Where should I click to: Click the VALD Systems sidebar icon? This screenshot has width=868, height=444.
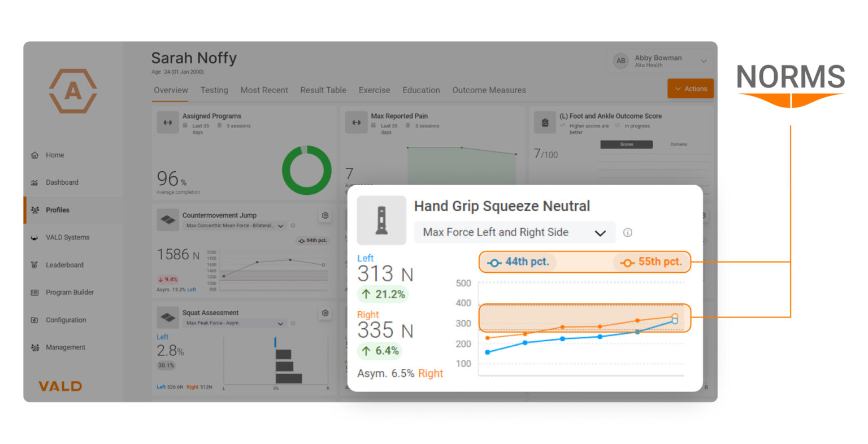(34, 237)
